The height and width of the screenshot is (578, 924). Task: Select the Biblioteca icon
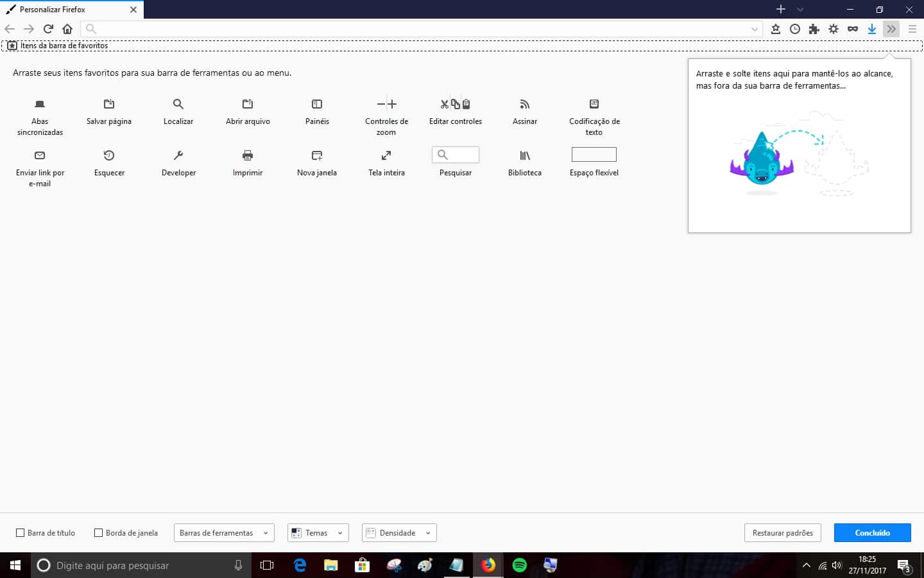[525, 155]
